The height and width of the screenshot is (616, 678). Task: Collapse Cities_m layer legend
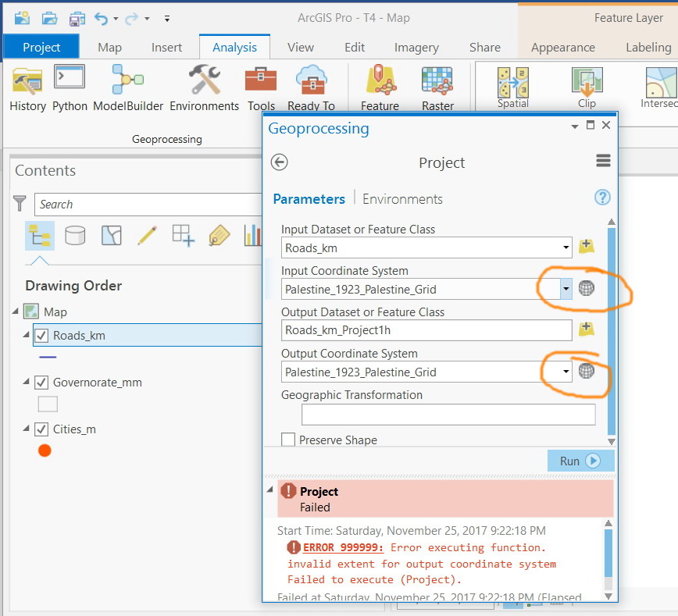tap(27, 428)
